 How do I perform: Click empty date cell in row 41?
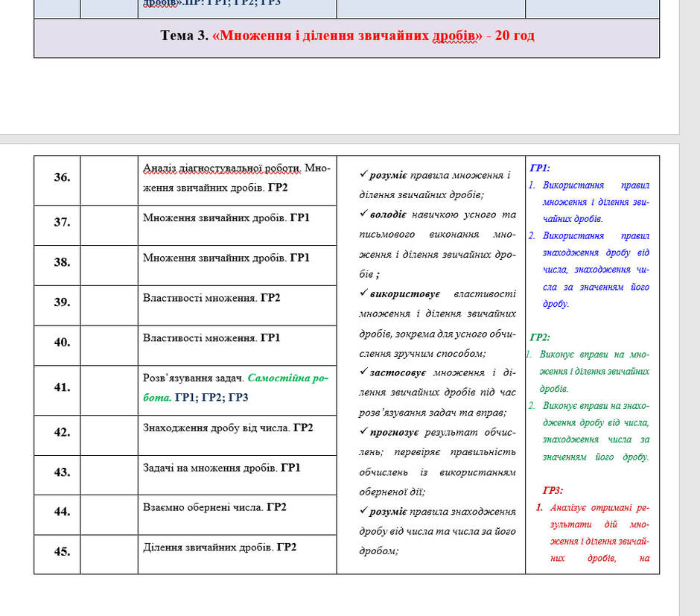click(109, 390)
